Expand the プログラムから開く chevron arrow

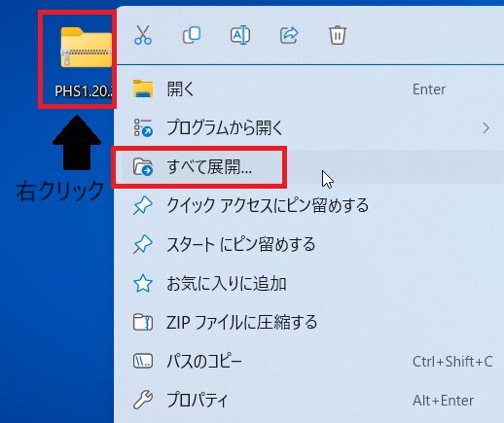click(486, 128)
